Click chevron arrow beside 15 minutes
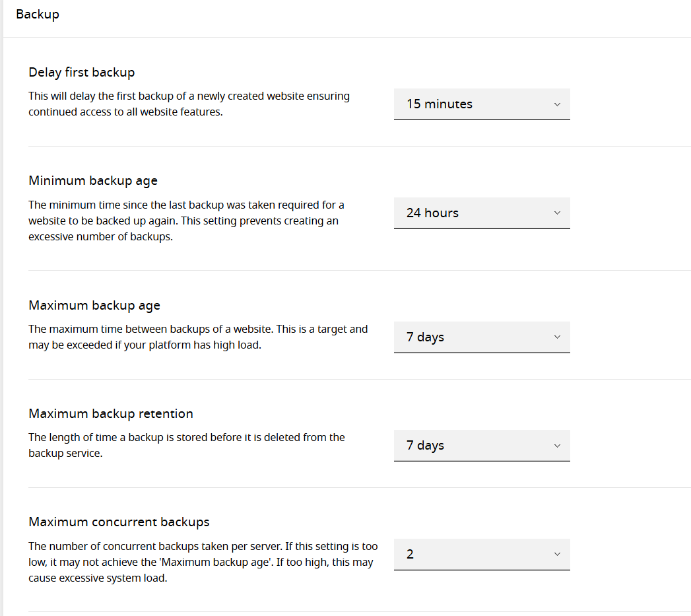691x616 pixels. point(557,104)
